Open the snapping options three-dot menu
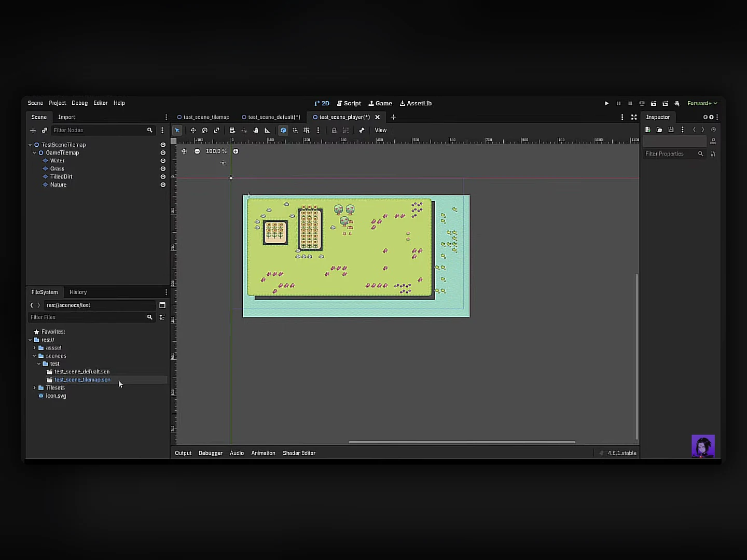This screenshot has height=560, width=747. point(318,130)
